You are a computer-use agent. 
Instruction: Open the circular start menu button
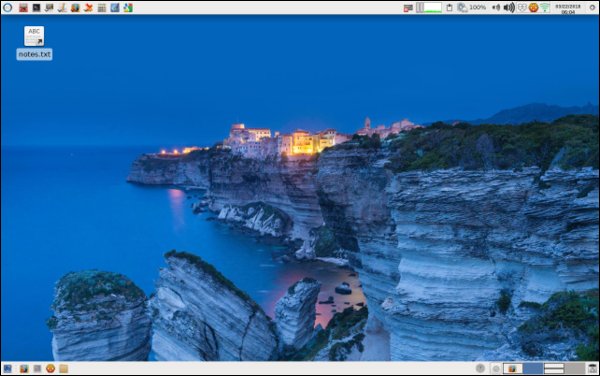pos(7,7)
